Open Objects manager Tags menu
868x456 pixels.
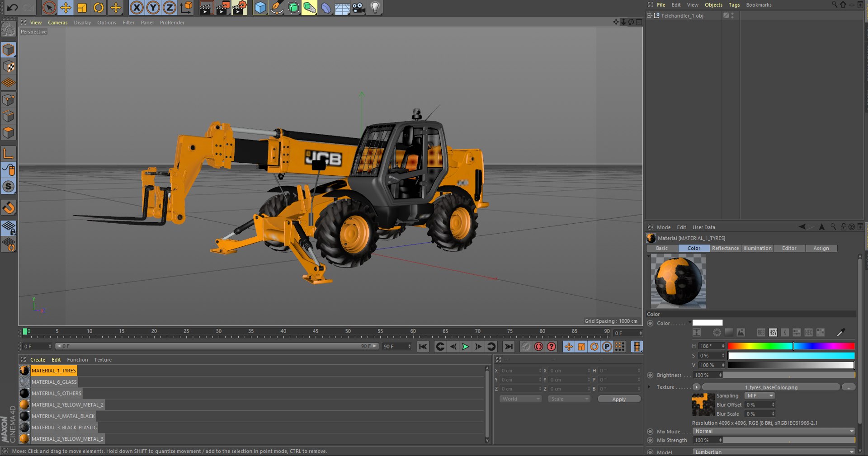(734, 5)
